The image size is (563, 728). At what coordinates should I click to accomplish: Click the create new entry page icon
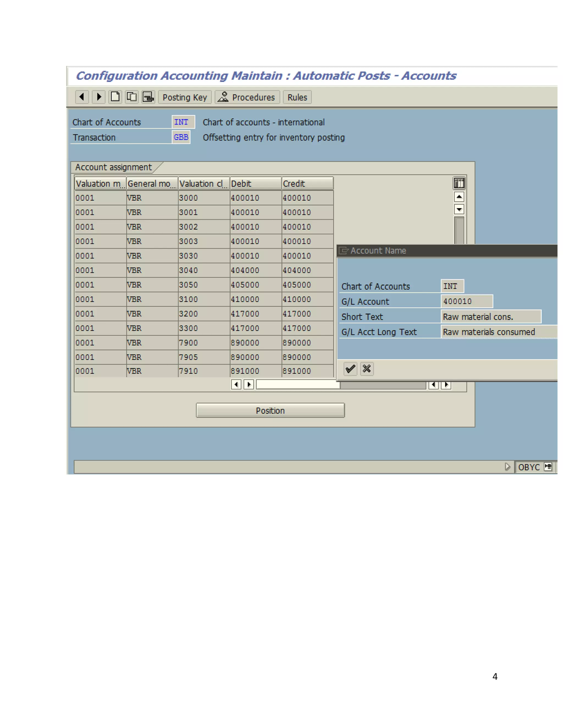(115, 97)
